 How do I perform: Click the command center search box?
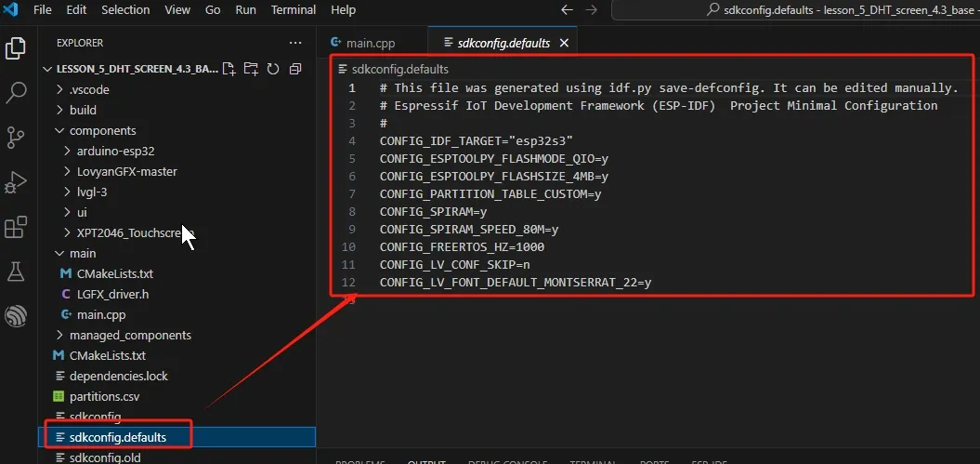(794, 10)
